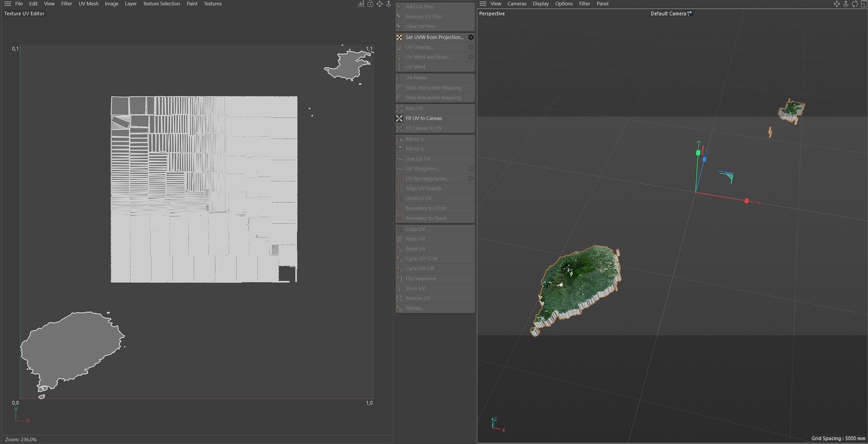Image resolution: width=868 pixels, height=444 pixels.
Task: Click the Max UV command
Action: 435,108
